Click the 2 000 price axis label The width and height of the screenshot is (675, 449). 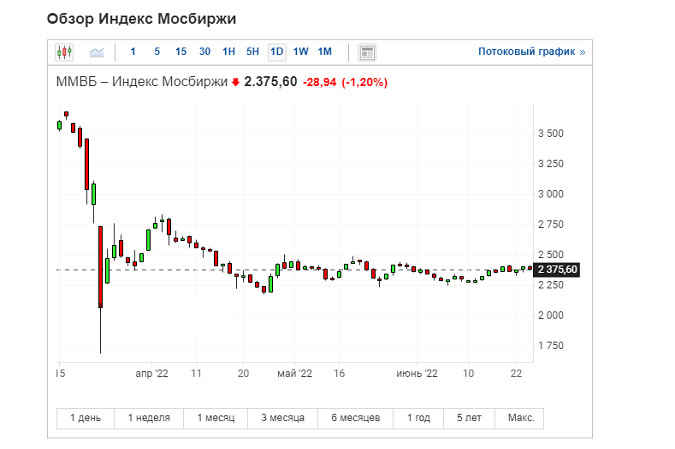coord(551,316)
